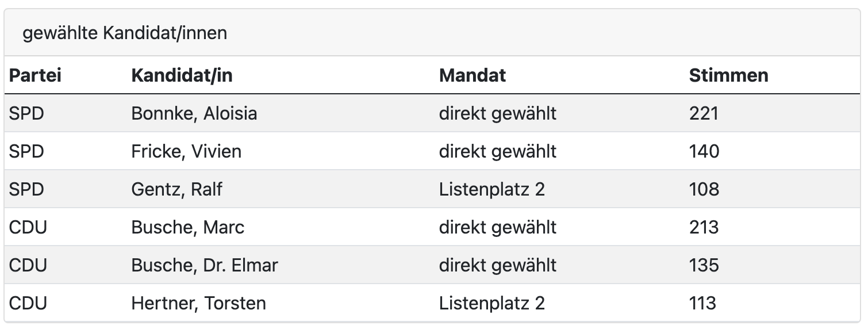Select Hertner, Torsten in the table
The width and height of the screenshot is (868, 329).
[x=198, y=303]
